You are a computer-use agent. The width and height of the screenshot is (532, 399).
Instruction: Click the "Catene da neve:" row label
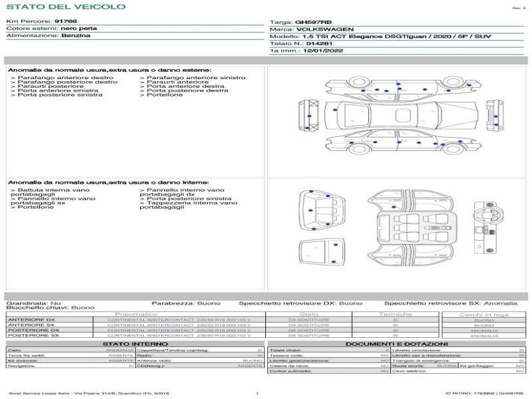tap(289, 366)
